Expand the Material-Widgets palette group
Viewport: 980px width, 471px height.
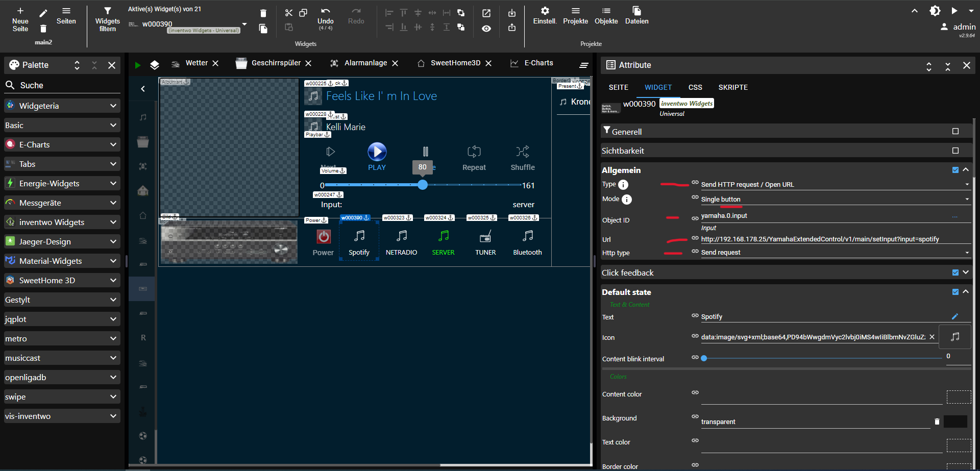point(62,261)
